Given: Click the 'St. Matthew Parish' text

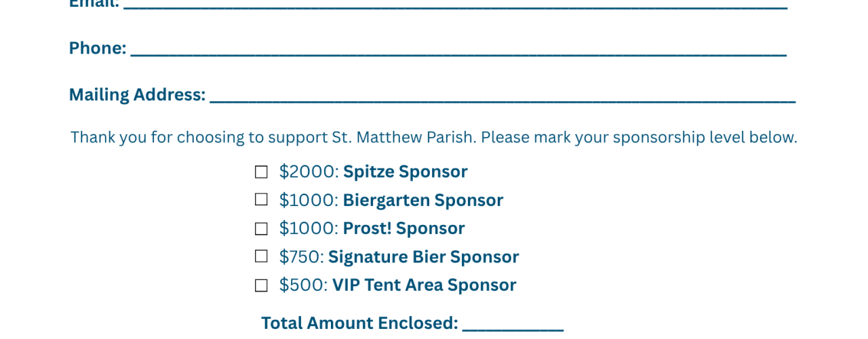Looking at the screenshot, I should 403,138.
